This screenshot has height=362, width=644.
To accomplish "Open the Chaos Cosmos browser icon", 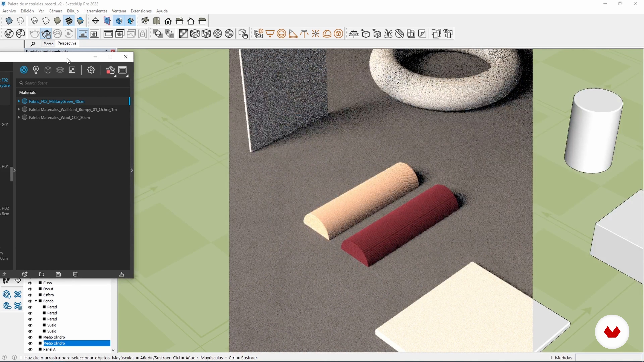I will click(x=20, y=34).
